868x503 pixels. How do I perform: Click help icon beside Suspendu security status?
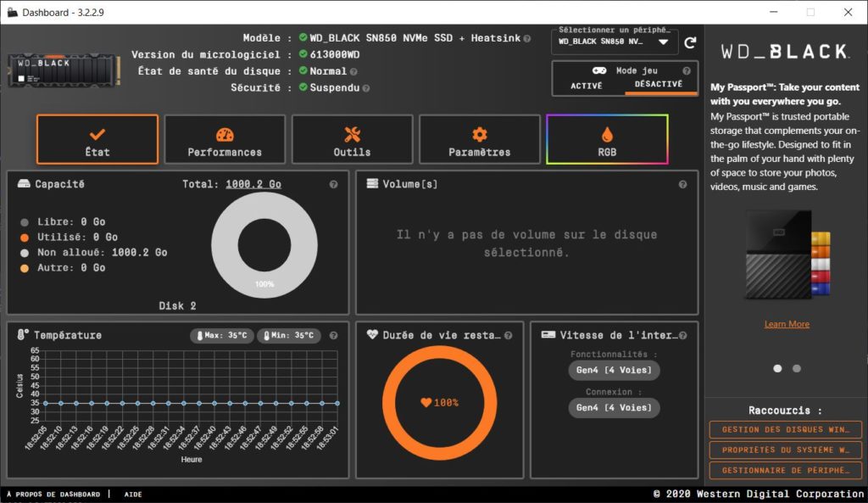(x=366, y=88)
